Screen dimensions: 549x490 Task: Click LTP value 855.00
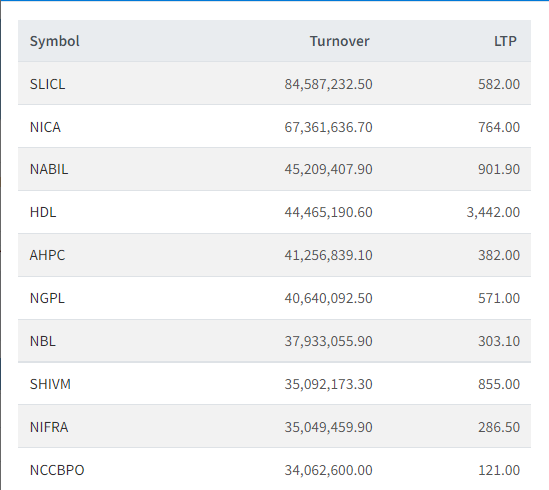click(x=499, y=385)
